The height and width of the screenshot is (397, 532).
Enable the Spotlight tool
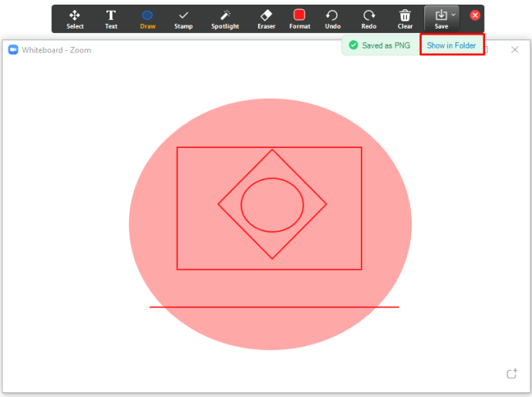click(225, 19)
